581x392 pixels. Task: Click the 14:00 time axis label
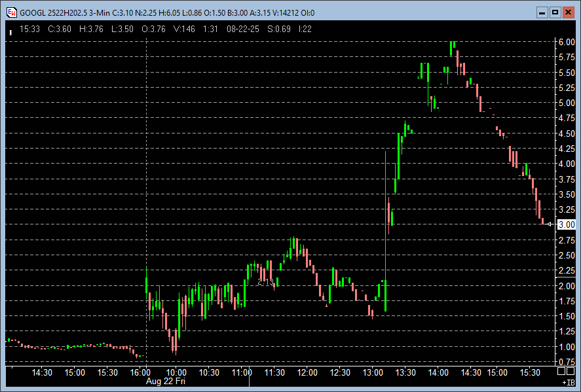click(x=438, y=372)
